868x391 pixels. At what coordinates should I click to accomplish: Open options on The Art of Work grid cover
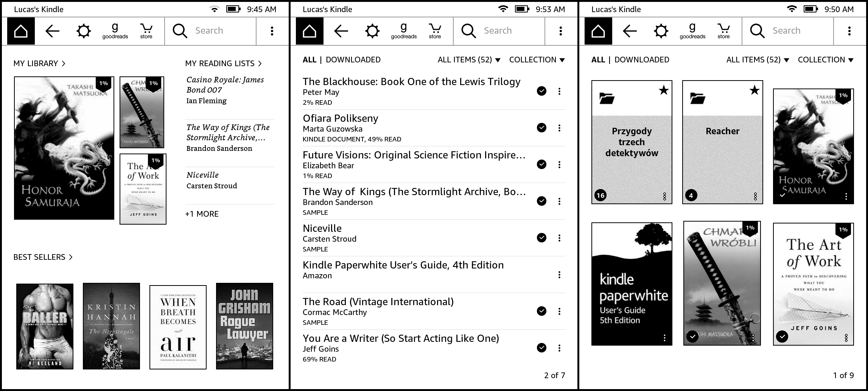(846, 338)
